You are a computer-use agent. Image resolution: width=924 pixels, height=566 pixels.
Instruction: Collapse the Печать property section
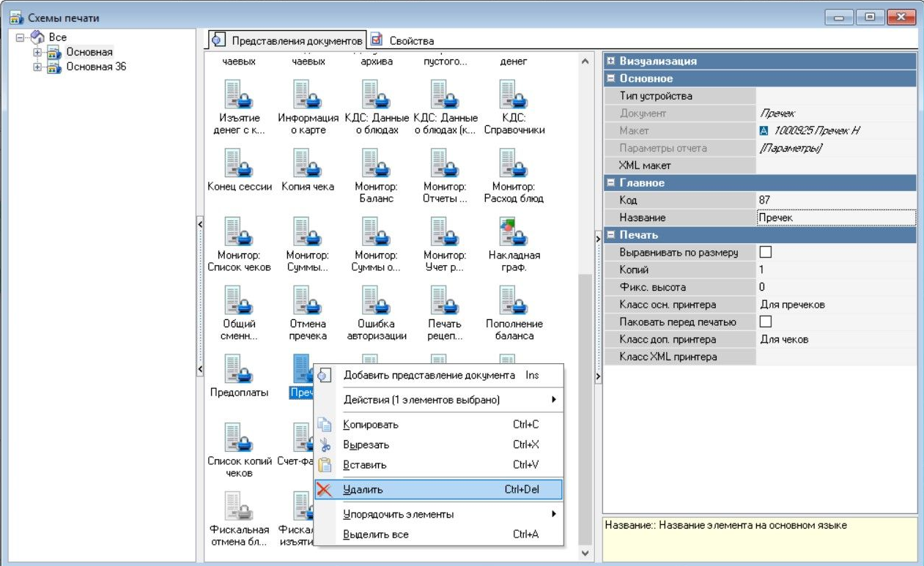coord(610,235)
